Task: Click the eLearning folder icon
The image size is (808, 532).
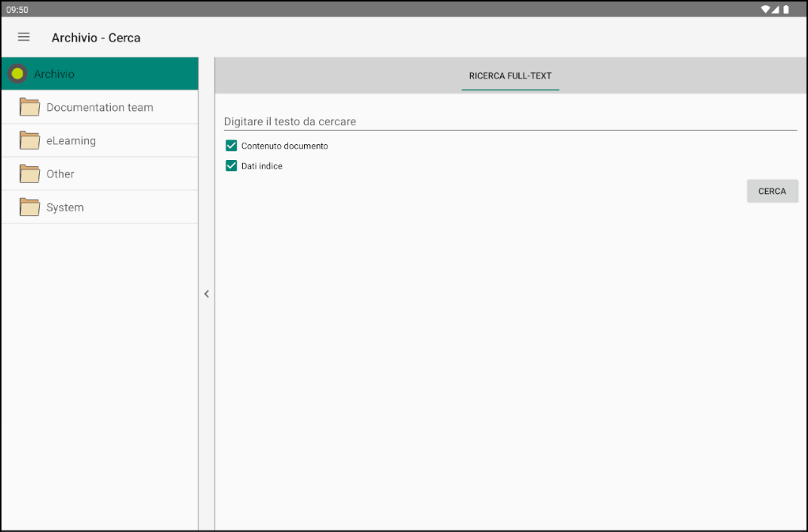Action: coord(29,141)
